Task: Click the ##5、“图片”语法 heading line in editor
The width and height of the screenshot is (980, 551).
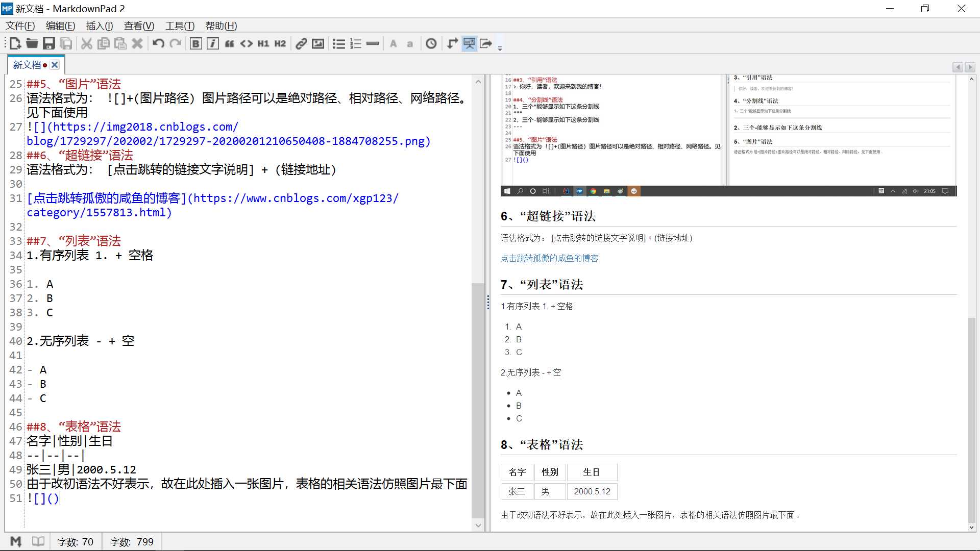Action: pos(73,84)
